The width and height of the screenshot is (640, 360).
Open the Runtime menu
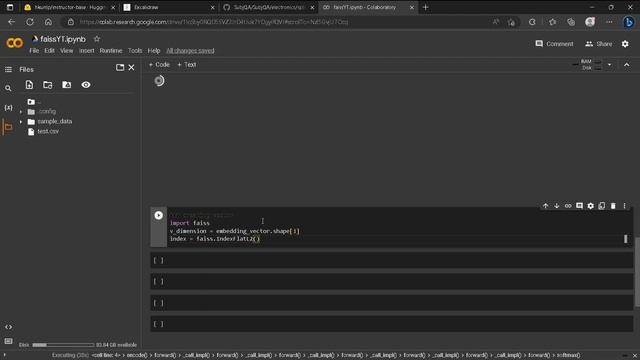(111, 51)
